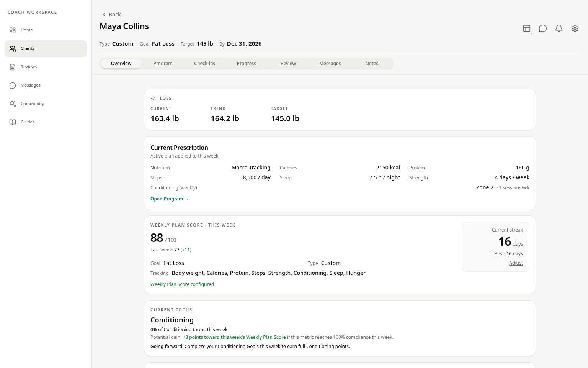Click the Current Prescription heading
The width and height of the screenshot is (588, 368).
(x=179, y=148)
